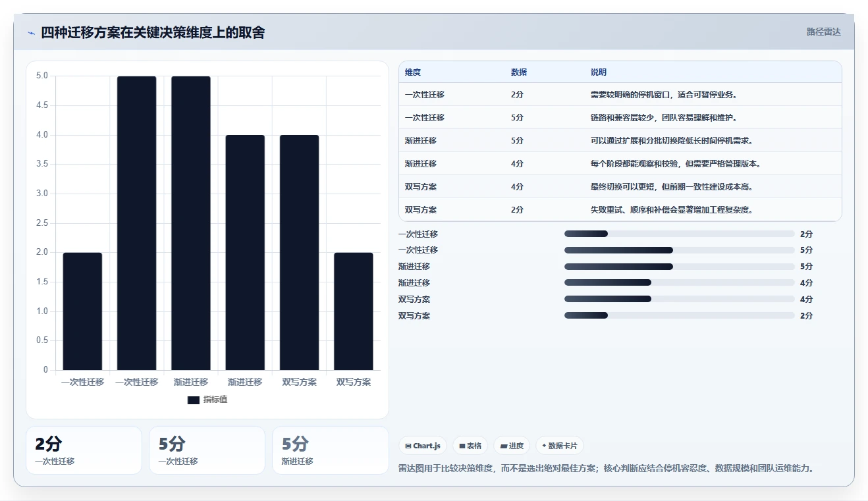This screenshot has width=868, height=501.
Task: Click 4分 in the 严格管理版本 table row
Action: point(517,163)
